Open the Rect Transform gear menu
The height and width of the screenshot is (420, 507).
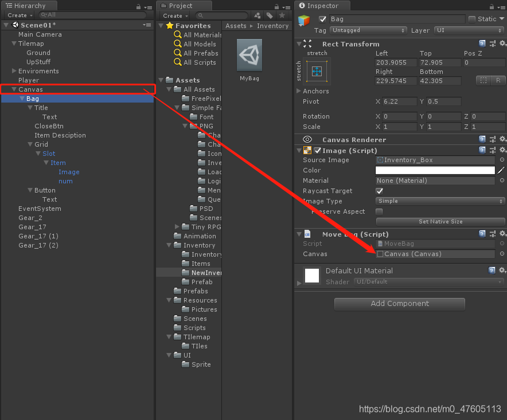click(x=502, y=44)
